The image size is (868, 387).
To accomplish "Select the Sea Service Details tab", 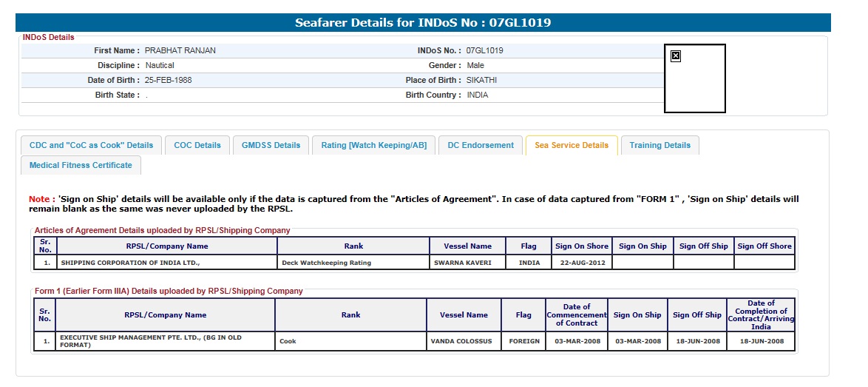I will point(571,146).
